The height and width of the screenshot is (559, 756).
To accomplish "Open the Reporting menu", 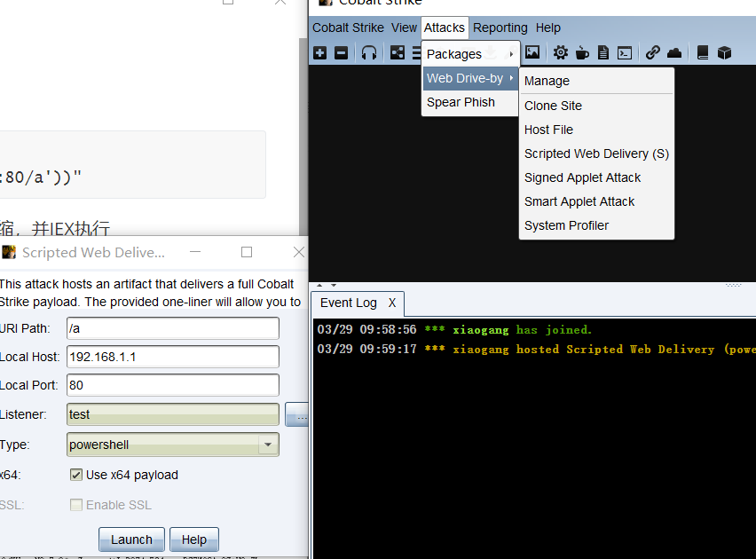I will pos(500,28).
